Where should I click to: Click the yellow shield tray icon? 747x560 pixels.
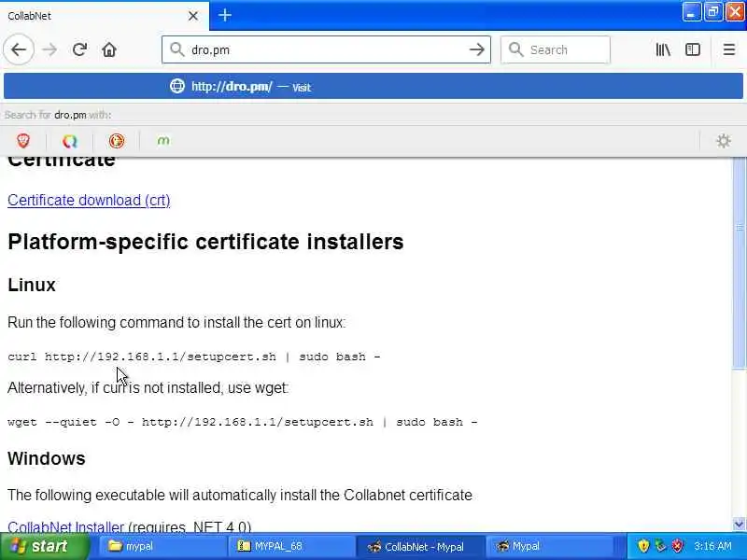643,546
